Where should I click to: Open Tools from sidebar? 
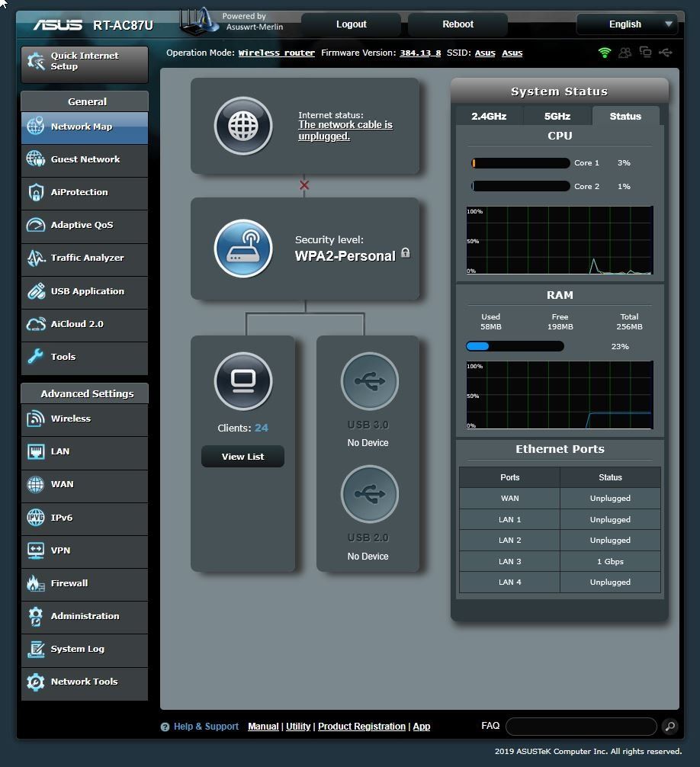[x=85, y=357]
